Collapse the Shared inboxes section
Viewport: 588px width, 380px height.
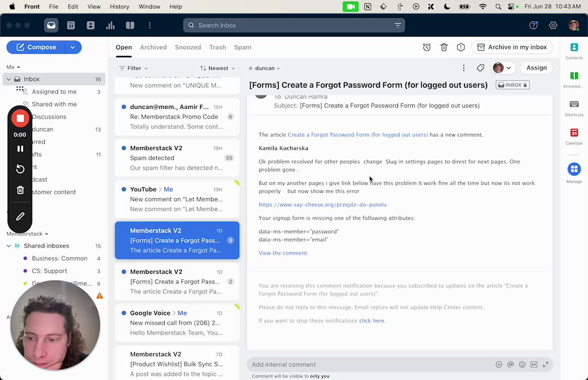point(8,246)
